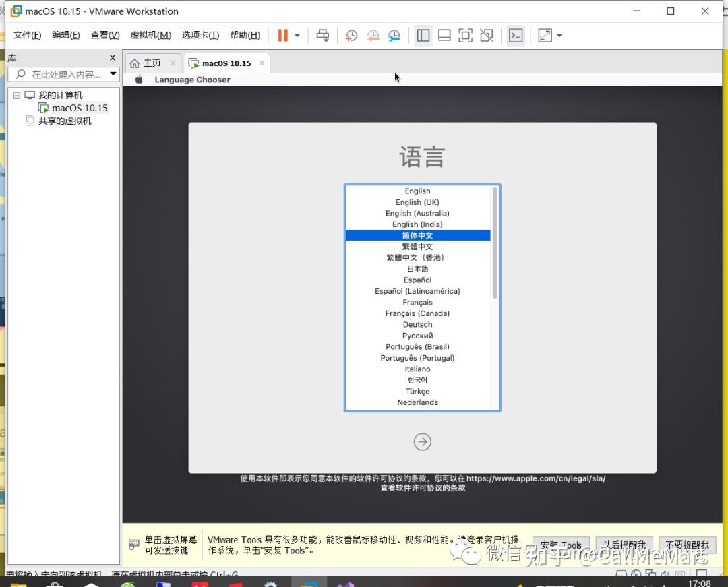728x587 pixels.
Task: Toggle the library sidebar view icon
Action: (423, 35)
